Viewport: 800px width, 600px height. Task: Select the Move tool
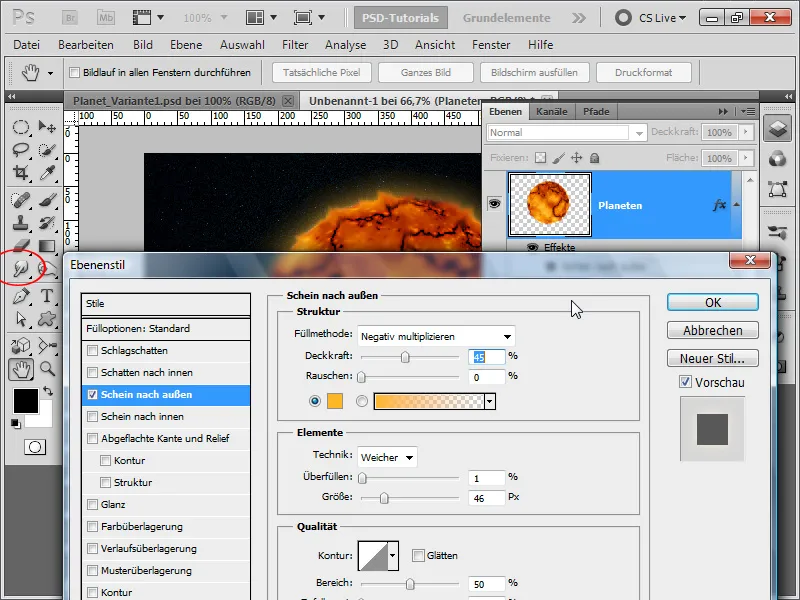(47, 127)
